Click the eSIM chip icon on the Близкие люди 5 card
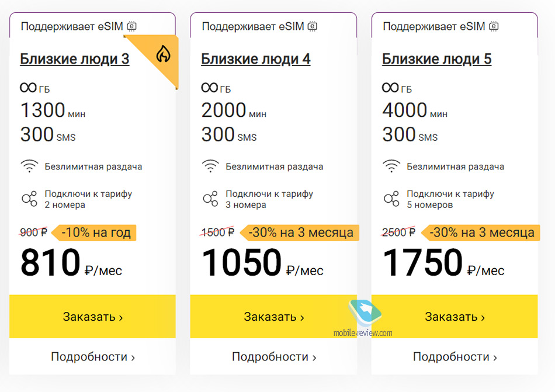Screen dimensions: 555x392 494,26
